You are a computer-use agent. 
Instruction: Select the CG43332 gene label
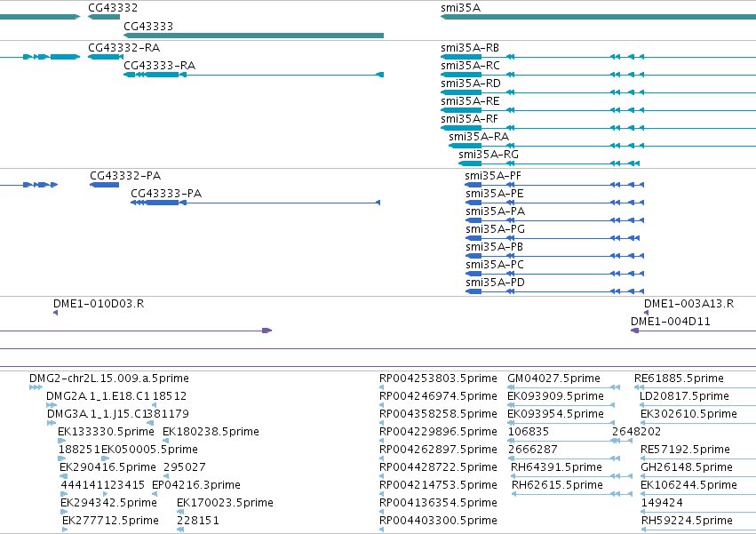click(112, 8)
